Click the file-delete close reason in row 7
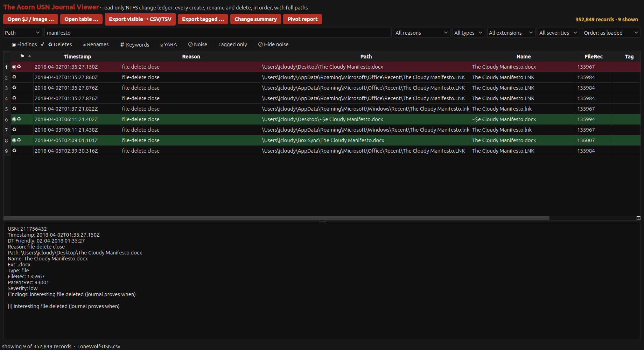Image resolution: width=644 pixels, height=350 pixels. click(x=141, y=130)
